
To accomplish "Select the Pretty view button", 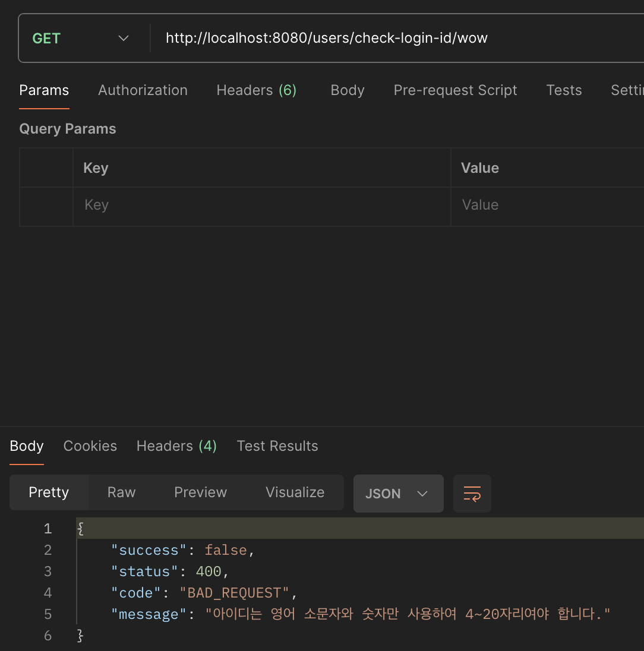I will tap(49, 492).
